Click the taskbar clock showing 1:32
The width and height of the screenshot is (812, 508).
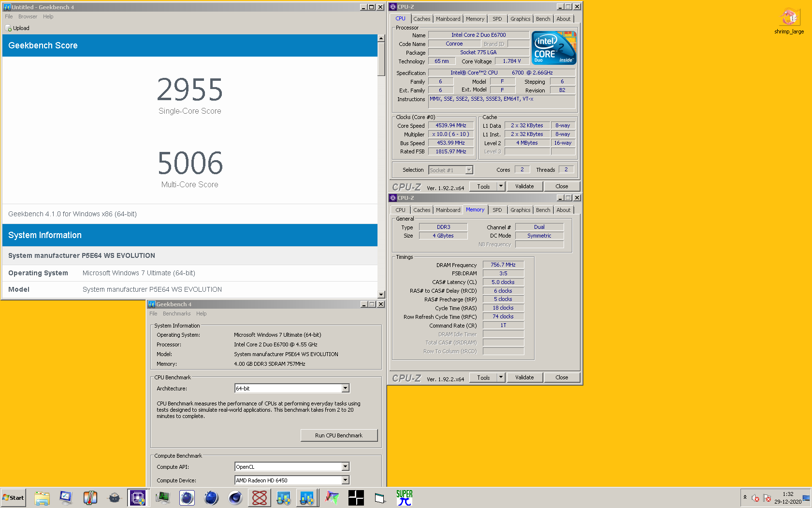point(788,494)
